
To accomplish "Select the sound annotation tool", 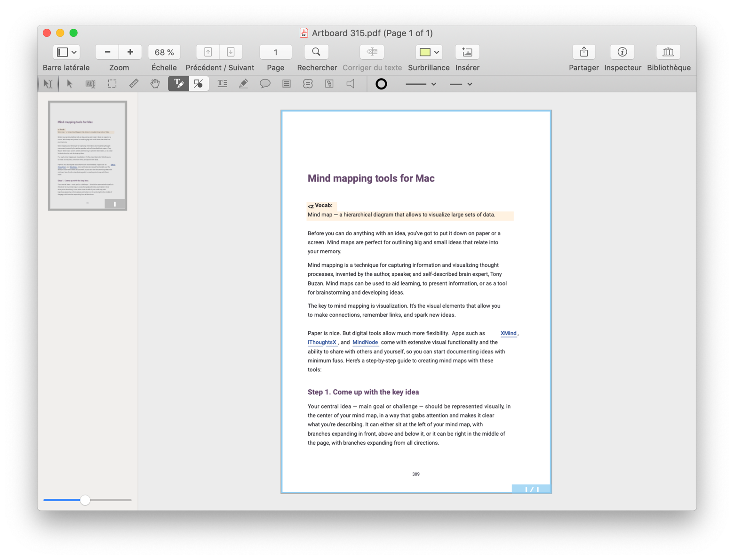I will pyautogui.click(x=350, y=84).
